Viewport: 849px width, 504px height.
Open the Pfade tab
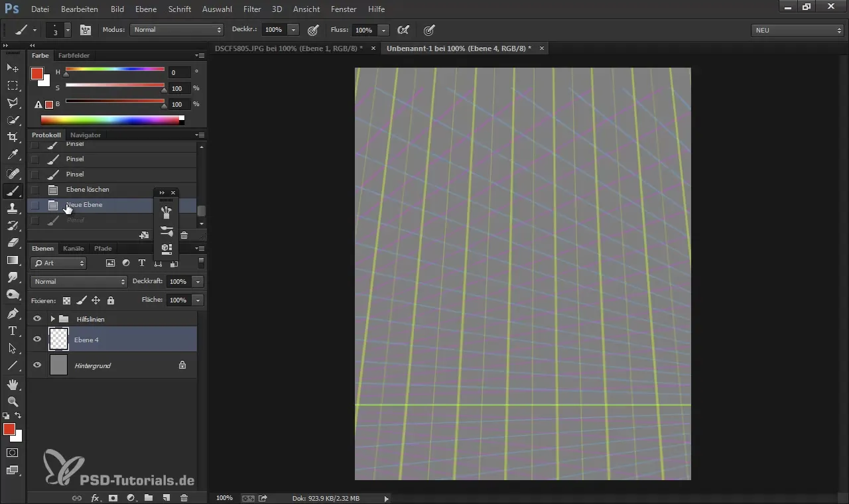pyautogui.click(x=103, y=249)
